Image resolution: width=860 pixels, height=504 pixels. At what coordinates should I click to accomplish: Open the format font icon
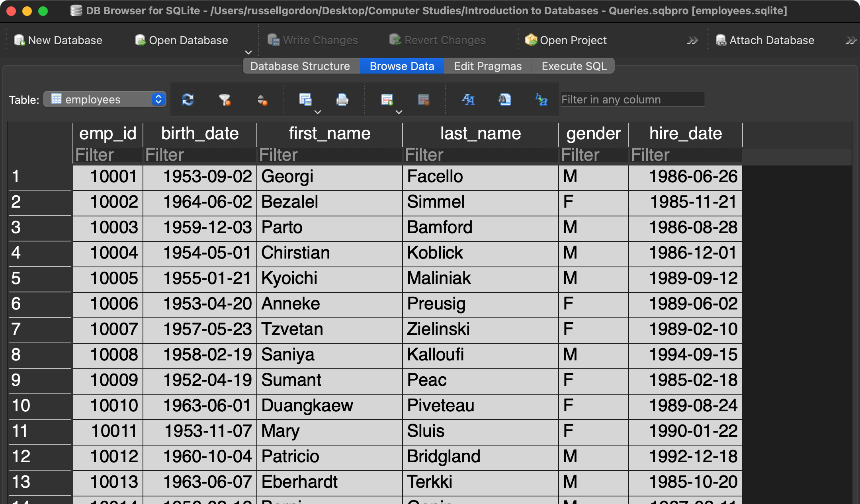coord(468,99)
